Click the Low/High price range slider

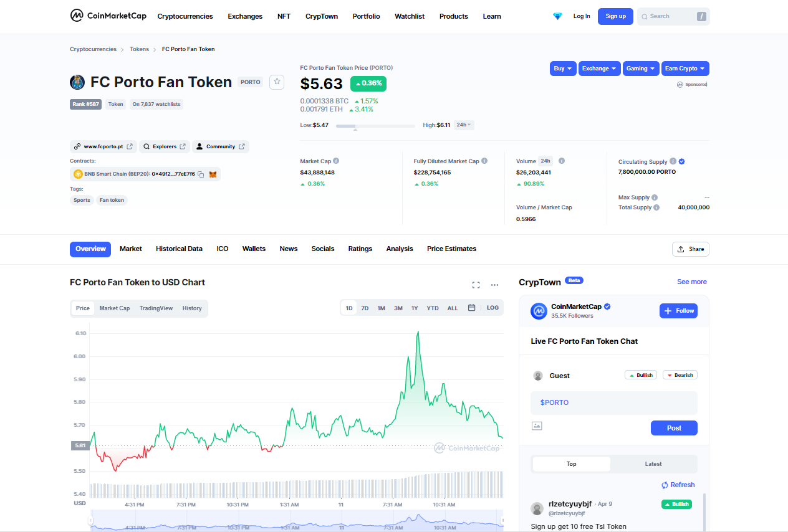coord(375,126)
